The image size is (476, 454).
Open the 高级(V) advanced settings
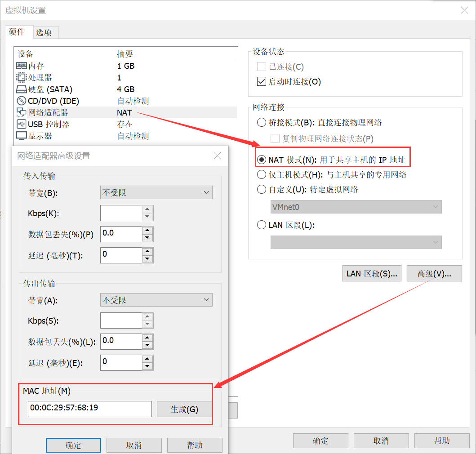point(434,273)
